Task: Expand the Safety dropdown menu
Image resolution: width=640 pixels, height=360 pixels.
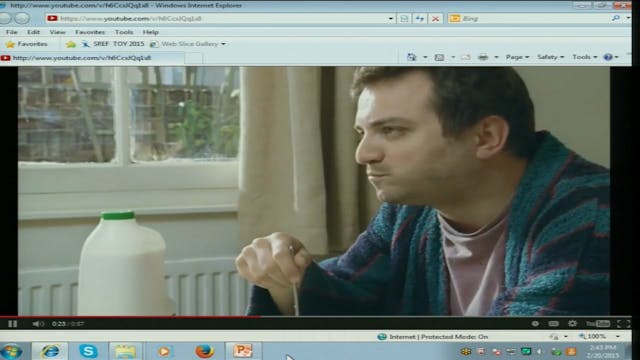Action: point(550,57)
